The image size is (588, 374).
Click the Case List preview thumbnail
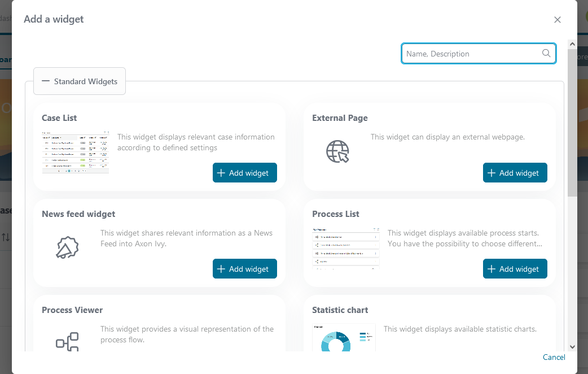[76, 152]
